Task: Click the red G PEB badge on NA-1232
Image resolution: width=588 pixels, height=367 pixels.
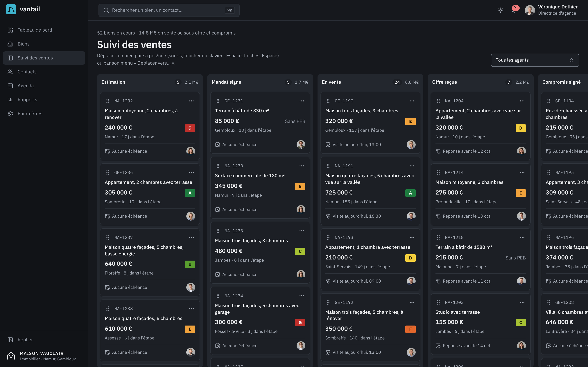Action: point(190,128)
